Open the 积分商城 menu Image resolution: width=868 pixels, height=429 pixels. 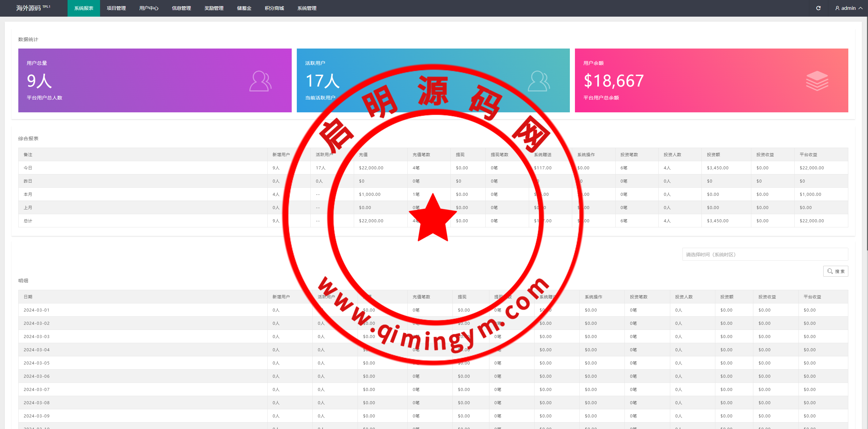(x=274, y=8)
